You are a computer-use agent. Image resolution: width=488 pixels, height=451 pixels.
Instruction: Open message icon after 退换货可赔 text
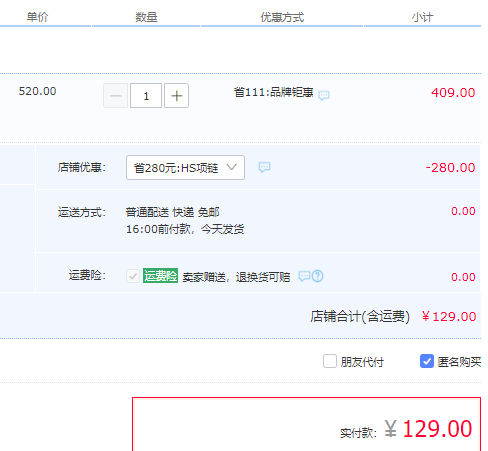click(x=304, y=276)
